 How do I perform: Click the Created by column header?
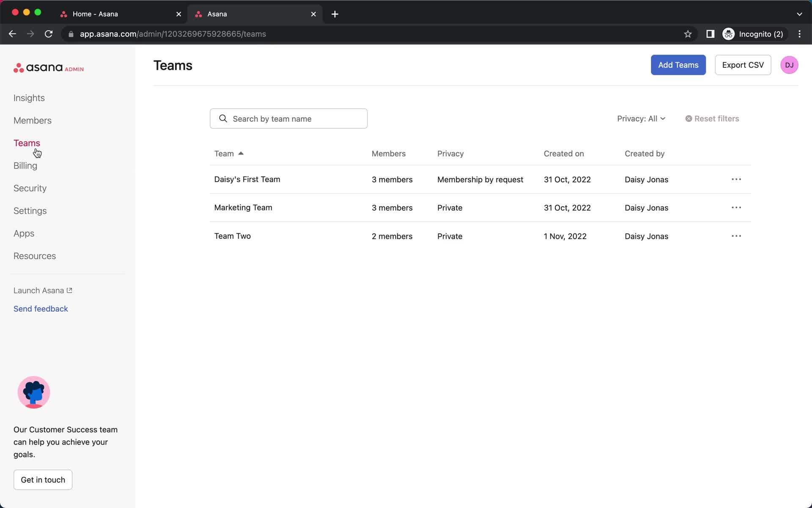pyautogui.click(x=645, y=154)
